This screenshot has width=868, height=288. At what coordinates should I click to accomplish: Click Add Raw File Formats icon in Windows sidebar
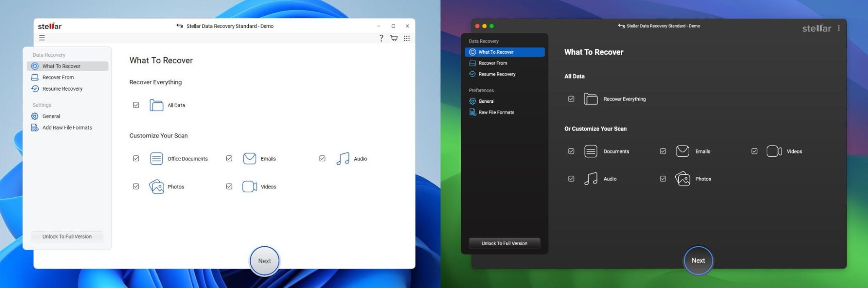click(35, 128)
